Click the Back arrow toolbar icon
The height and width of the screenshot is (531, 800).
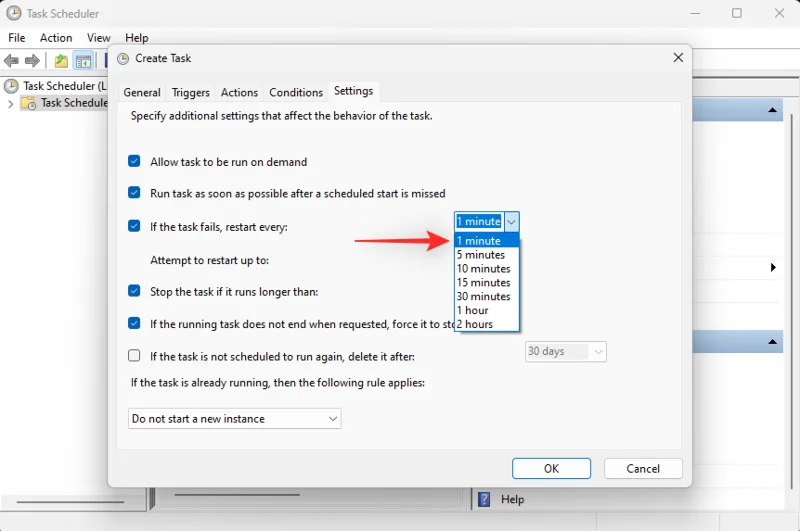point(11,61)
